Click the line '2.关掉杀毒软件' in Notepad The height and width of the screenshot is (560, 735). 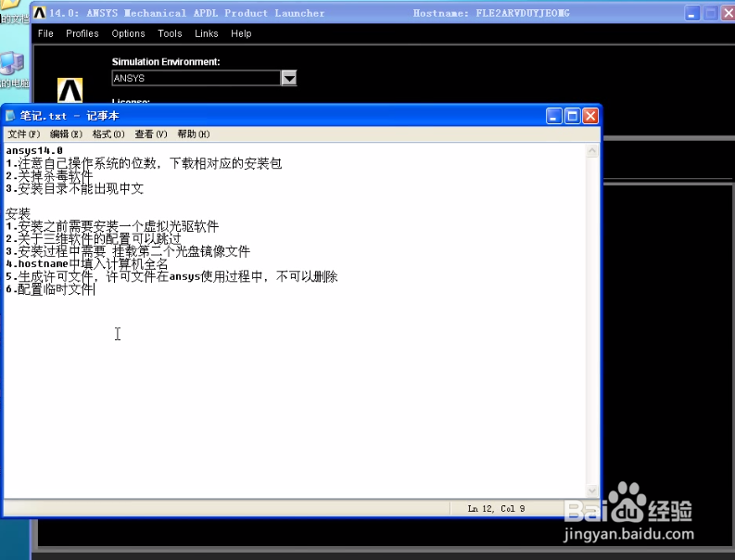click(x=49, y=176)
